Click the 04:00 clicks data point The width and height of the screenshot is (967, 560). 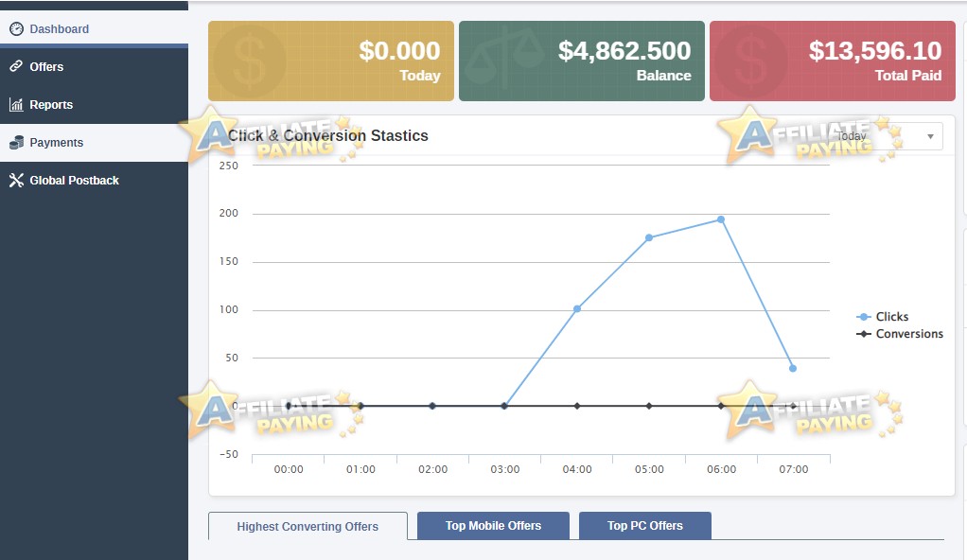pyautogui.click(x=577, y=309)
